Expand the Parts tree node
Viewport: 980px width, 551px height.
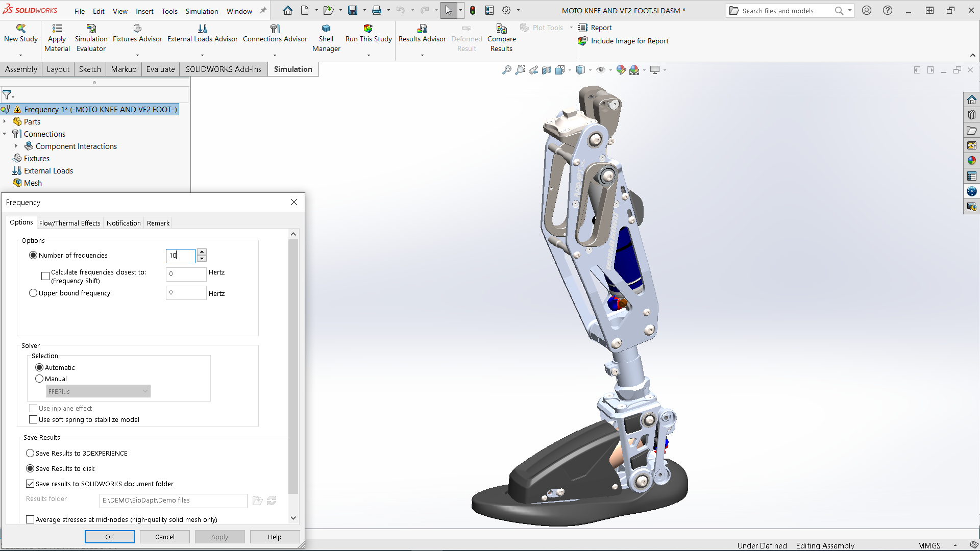pos(5,121)
